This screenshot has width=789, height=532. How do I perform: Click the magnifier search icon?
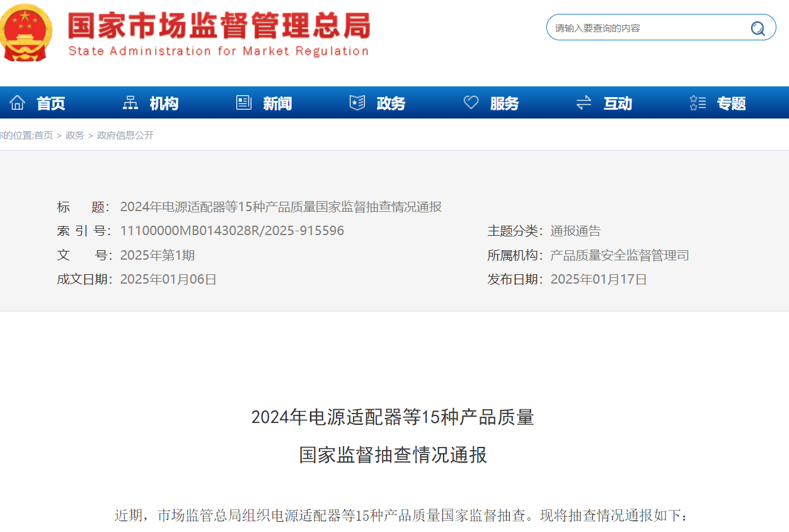[x=757, y=28]
